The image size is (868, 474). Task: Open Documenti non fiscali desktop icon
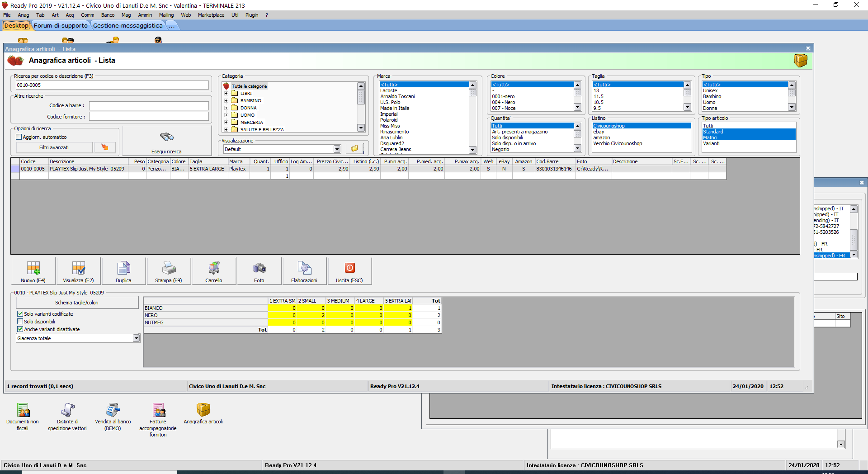coord(23,417)
